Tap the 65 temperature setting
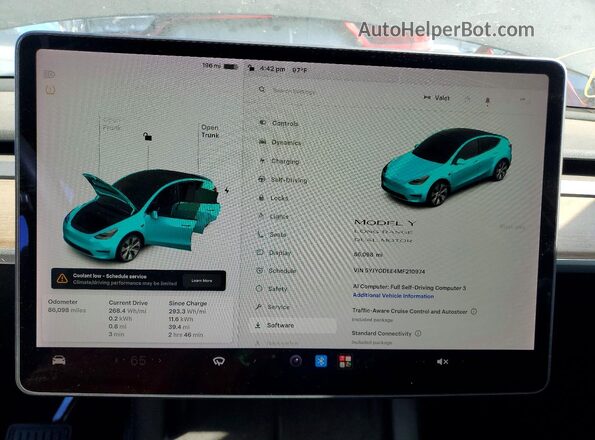Screen dimensions: 595x440 pos(138,361)
